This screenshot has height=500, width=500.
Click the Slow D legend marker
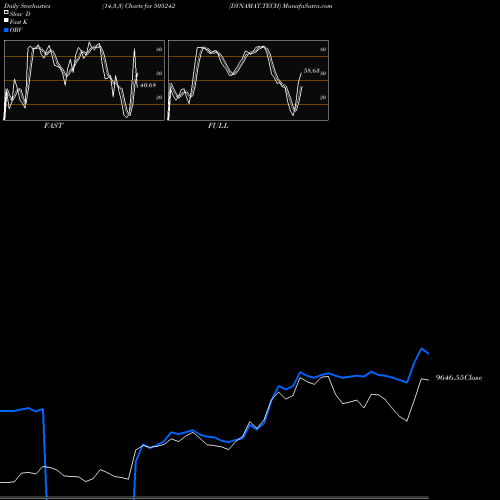pyautogui.click(x=6, y=12)
